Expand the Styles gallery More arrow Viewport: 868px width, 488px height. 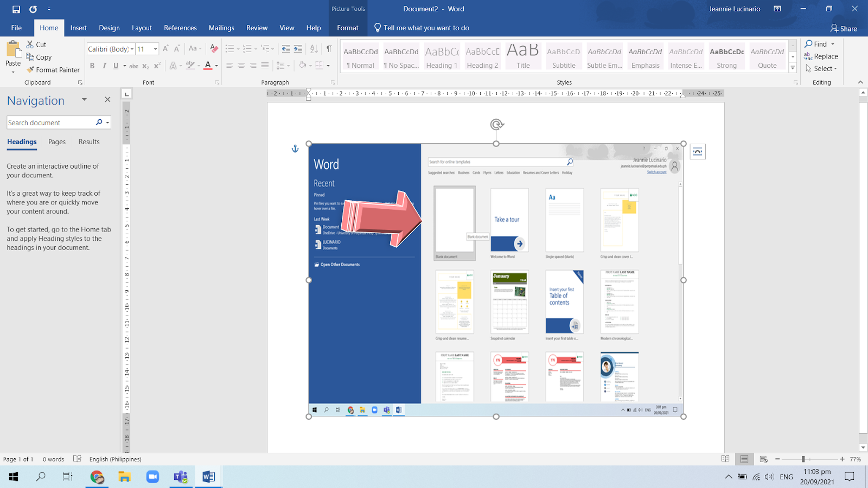point(793,68)
